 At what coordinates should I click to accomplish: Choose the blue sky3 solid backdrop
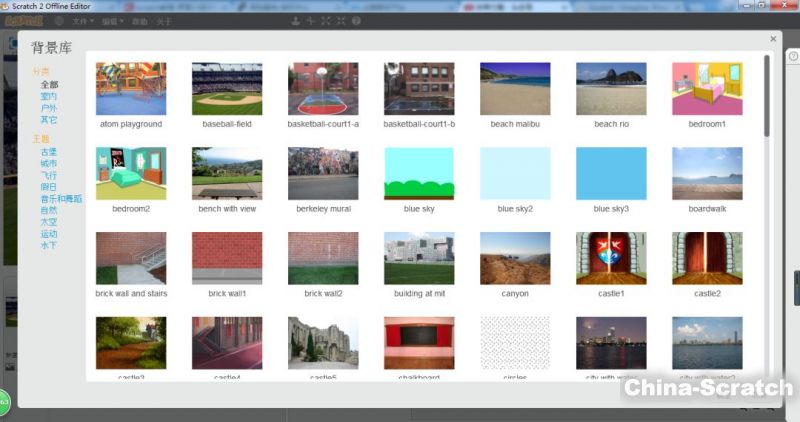pyautogui.click(x=611, y=174)
